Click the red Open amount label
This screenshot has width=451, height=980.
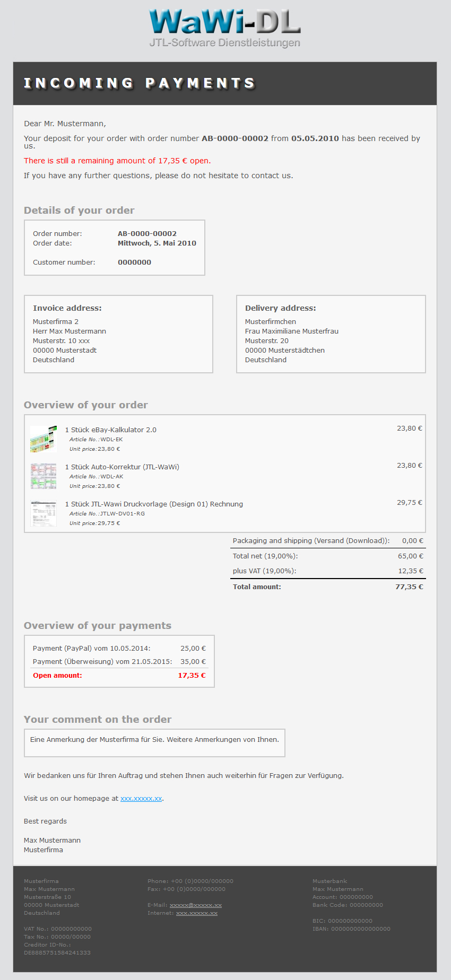coord(57,676)
